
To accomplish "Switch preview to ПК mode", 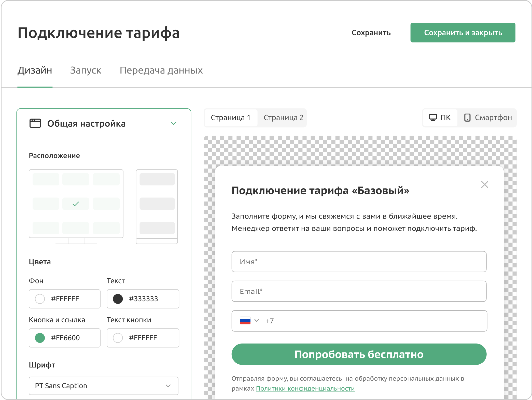I will (x=440, y=118).
